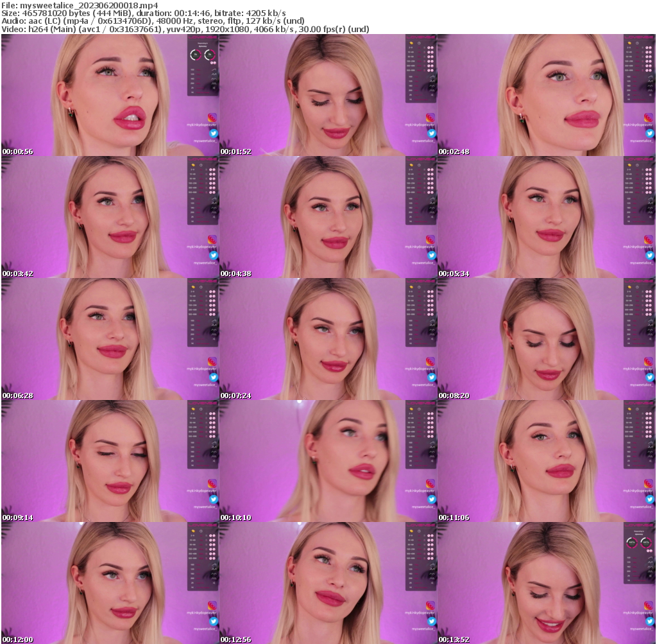Select the zigzag wave icon next to 120
This screenshot has height=644, width=657.
214,74
